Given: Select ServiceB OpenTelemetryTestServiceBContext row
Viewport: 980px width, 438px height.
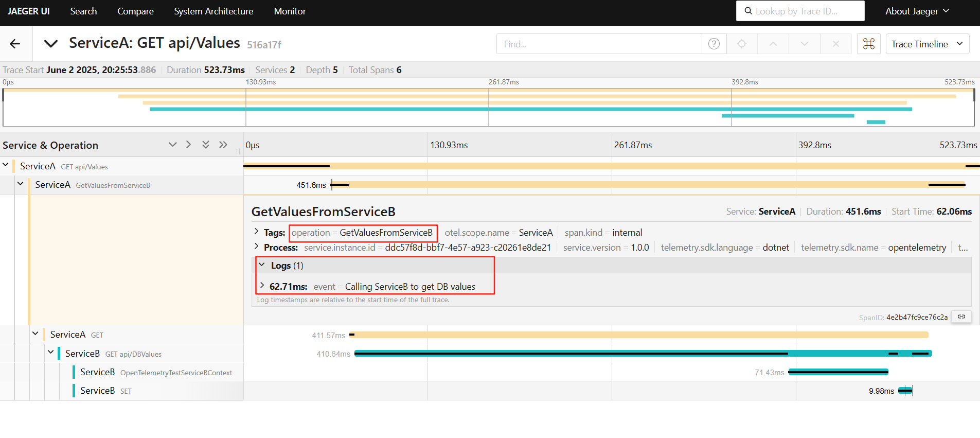Looking at the screenshot, I should click(156, 372).
